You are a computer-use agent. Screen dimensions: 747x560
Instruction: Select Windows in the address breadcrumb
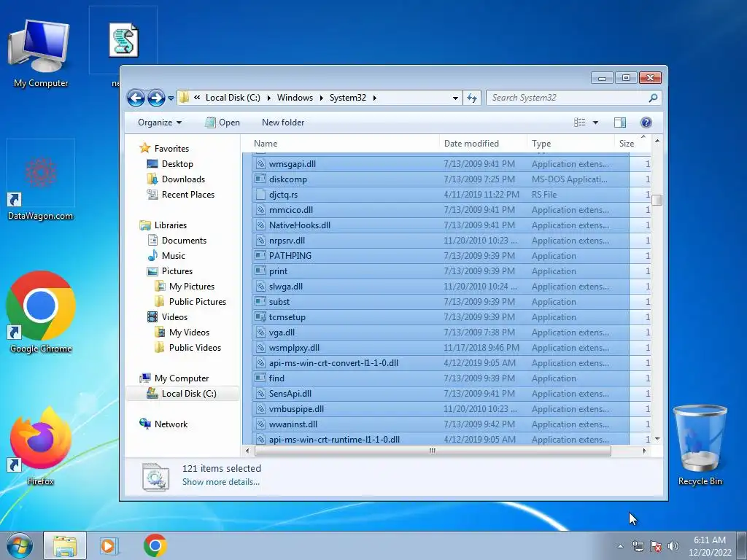[x=295, y=98]
